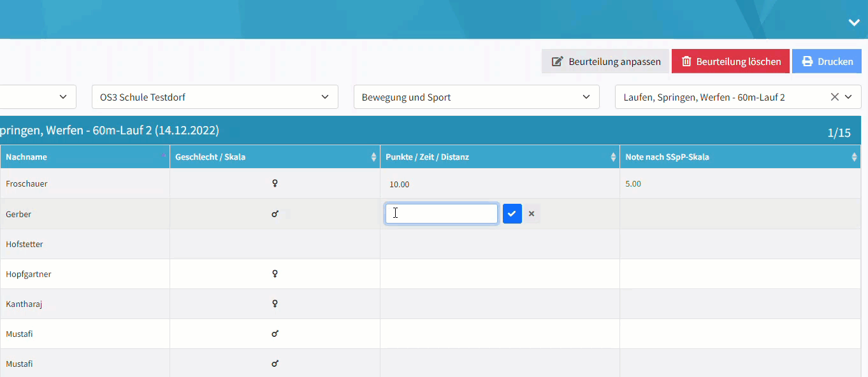
Task: Click Beurteilung anpassen button
Action: 605,62
